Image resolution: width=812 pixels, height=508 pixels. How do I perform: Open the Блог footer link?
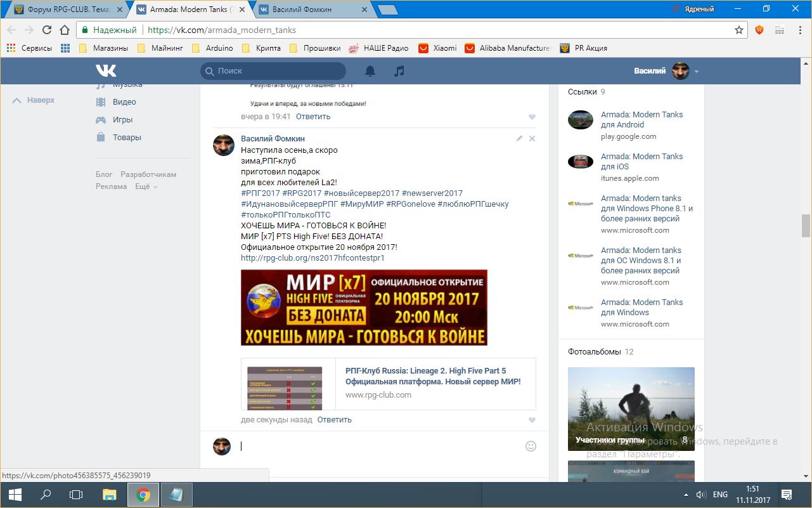click(104, 174)
